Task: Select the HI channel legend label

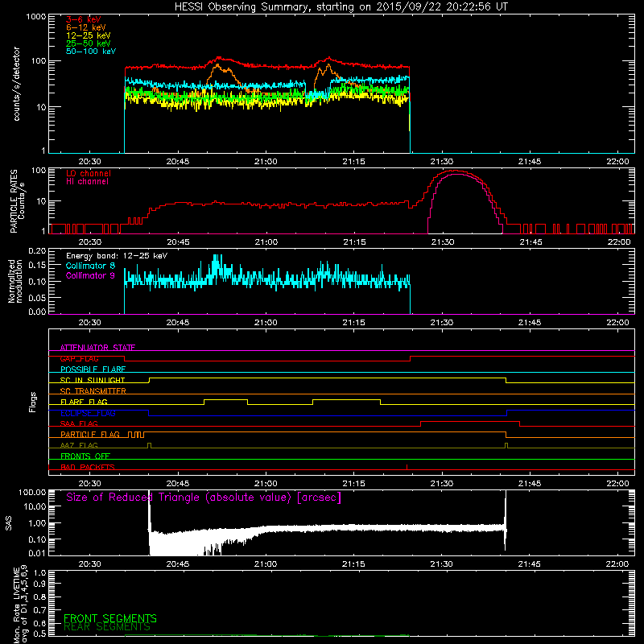Action: (87, 182)
